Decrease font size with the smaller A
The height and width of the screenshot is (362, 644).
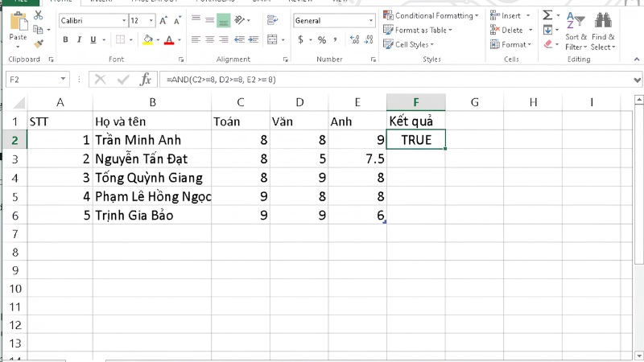pos(177,21)
